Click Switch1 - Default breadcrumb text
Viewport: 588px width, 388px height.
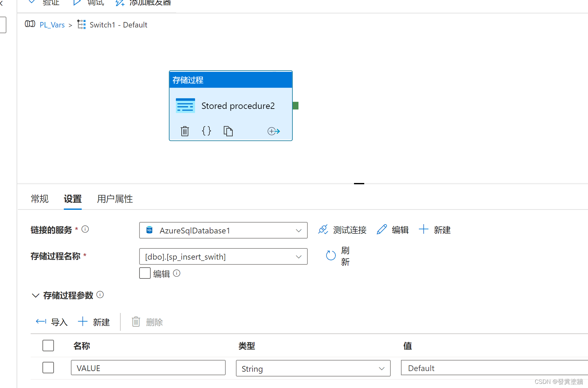118,25
